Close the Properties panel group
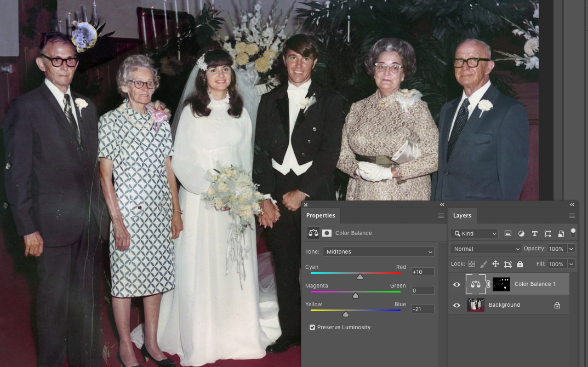This screenshot has height=367, width=588. click(306, 205)
